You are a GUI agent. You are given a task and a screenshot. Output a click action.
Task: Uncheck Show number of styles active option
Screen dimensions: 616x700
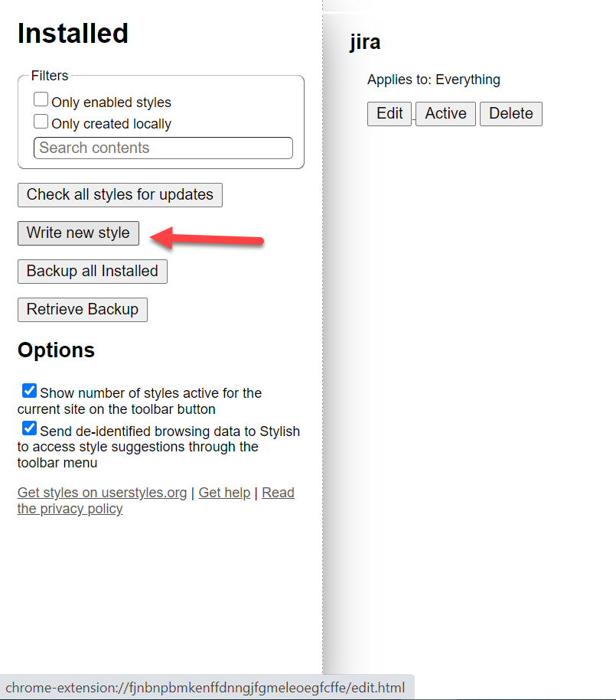coord(30,391)
